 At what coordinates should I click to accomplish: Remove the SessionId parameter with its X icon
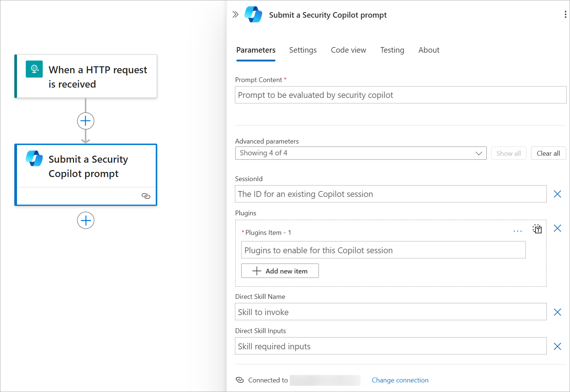tap(557, 194)
